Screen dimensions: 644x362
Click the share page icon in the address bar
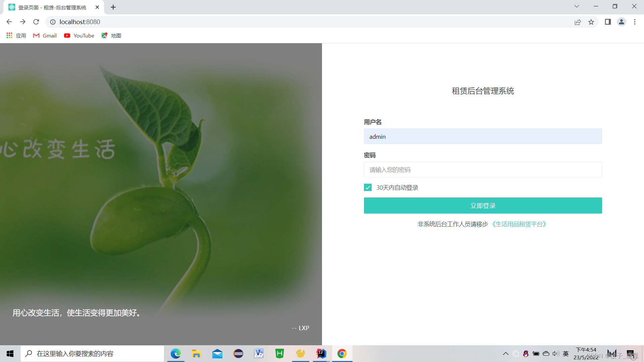click(x=578, y=22)
